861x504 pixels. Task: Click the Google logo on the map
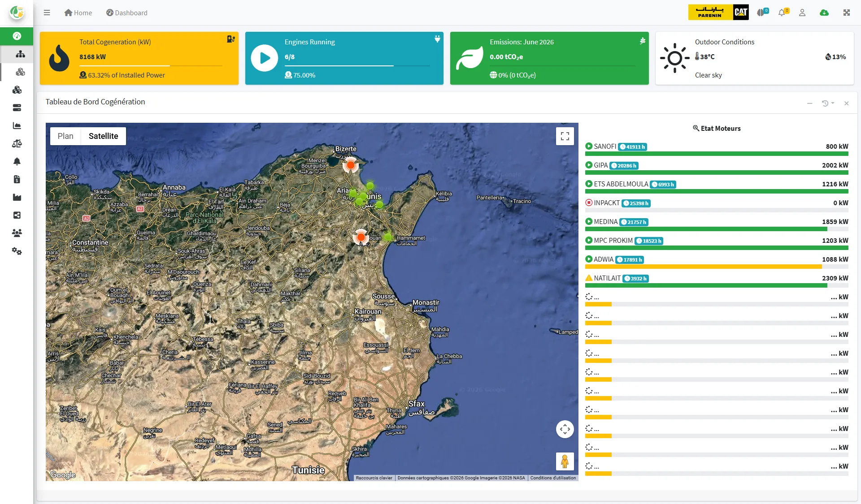pyautogui.click(x=63, y=475)
